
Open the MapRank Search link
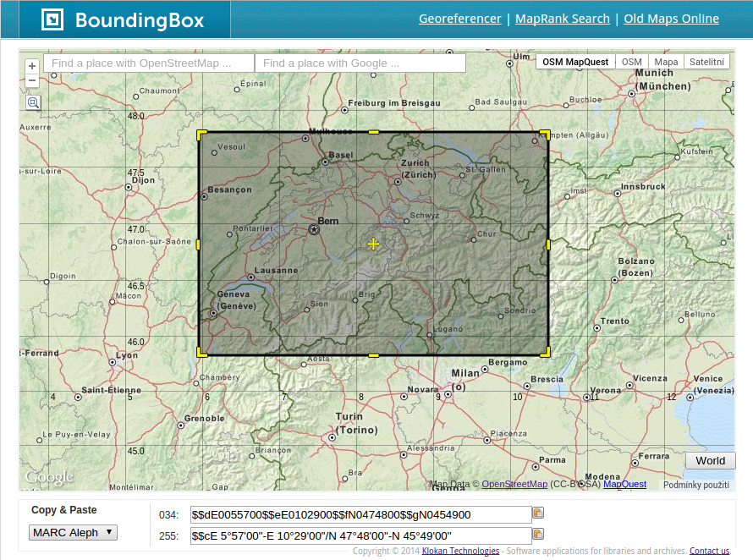(563, 19)
